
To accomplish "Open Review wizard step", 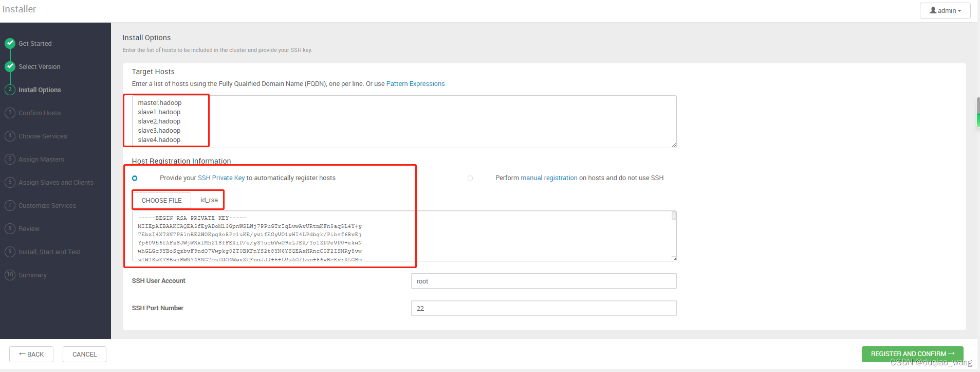I will (29, 229).
